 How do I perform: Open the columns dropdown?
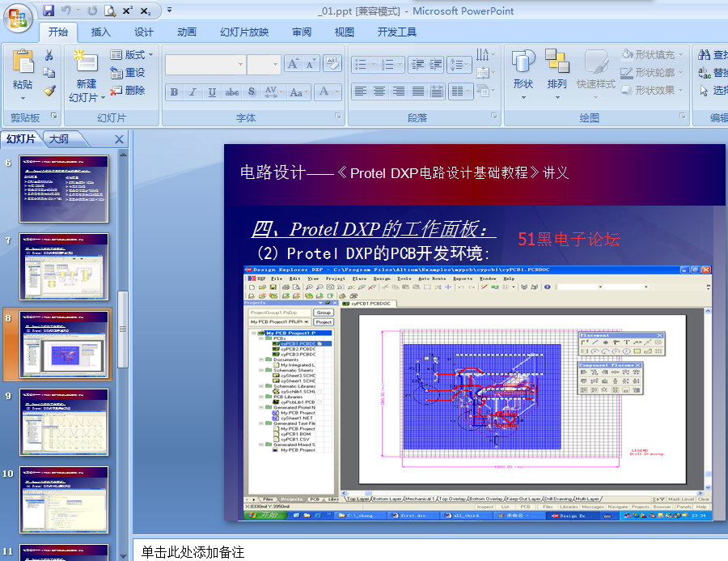coord(460,91)
